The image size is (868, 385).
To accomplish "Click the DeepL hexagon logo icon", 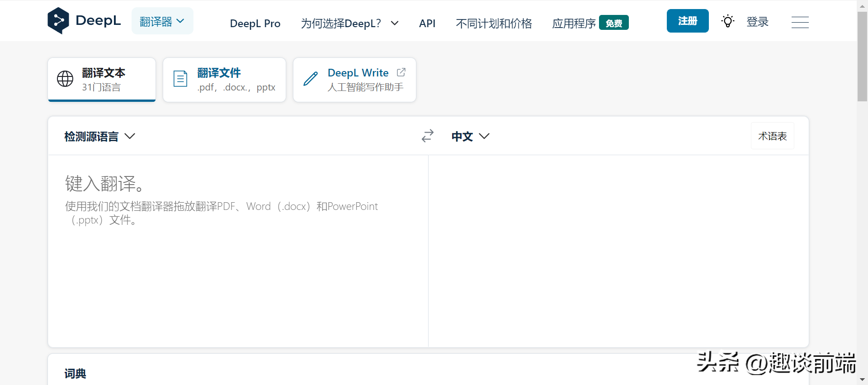I will point(58,21).
